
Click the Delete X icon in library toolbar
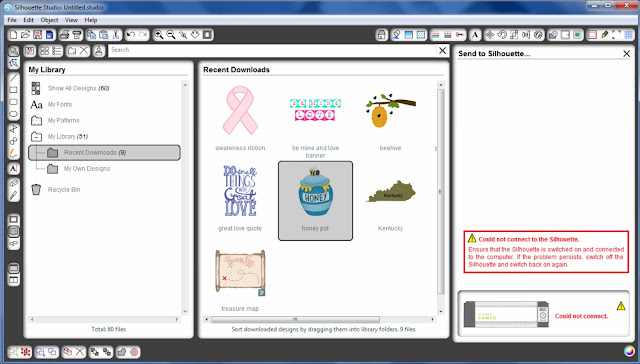coord(84,51)
